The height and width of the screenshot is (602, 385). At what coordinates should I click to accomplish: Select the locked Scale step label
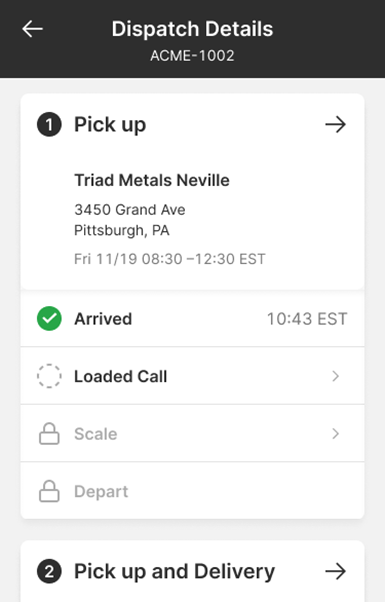(x=96, y=434)
